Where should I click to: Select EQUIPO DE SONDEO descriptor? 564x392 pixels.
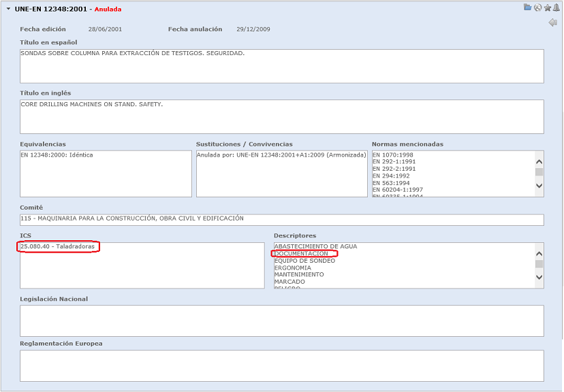click(x=304, y=261)
